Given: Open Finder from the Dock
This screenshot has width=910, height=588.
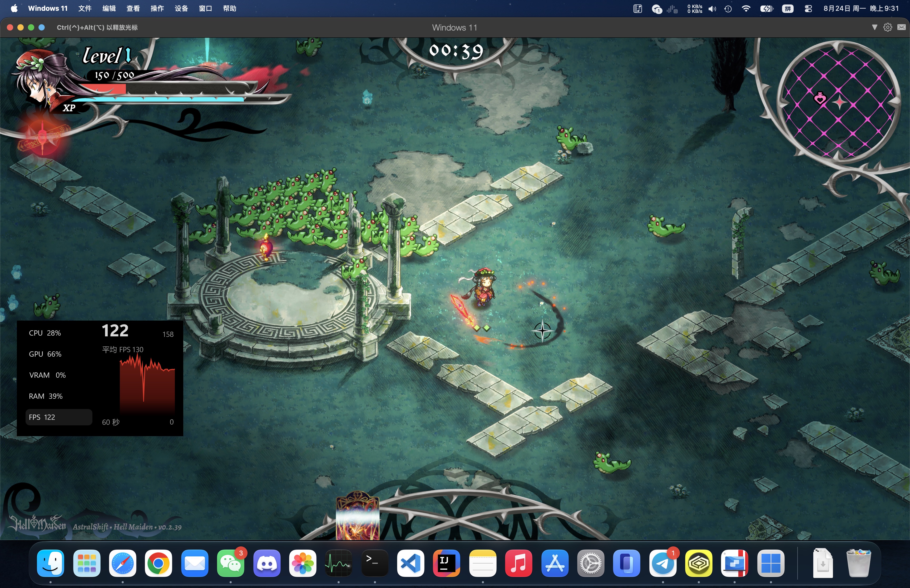Looking at the screenshot, I should pos(50,563).
